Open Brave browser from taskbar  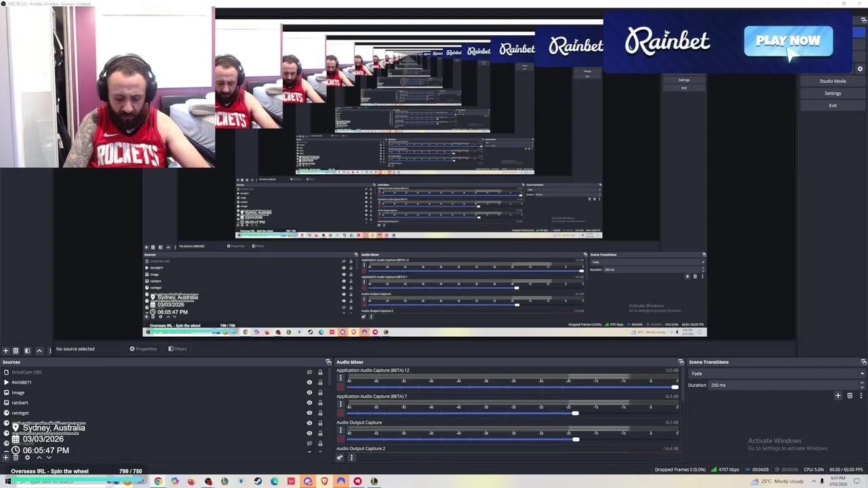(324, 481)
